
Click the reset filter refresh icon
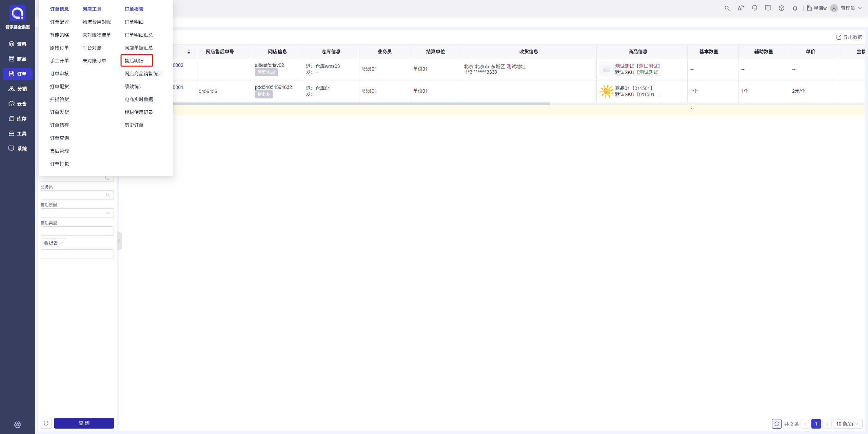[46, 423]
